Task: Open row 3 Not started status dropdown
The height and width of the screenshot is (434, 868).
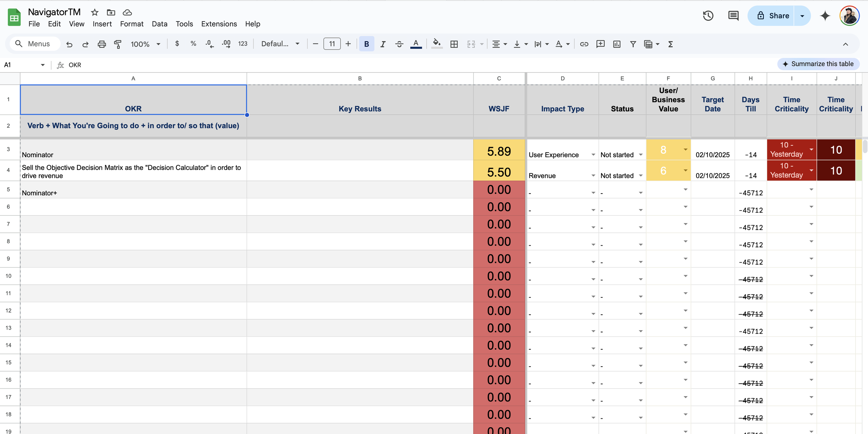Action: [x=641, y=155]
